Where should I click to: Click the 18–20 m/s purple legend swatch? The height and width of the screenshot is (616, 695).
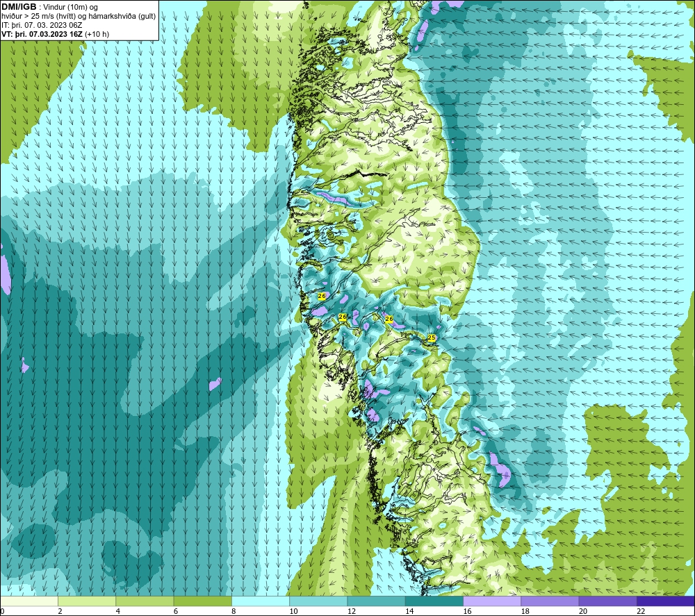click(x=550, y=601)
